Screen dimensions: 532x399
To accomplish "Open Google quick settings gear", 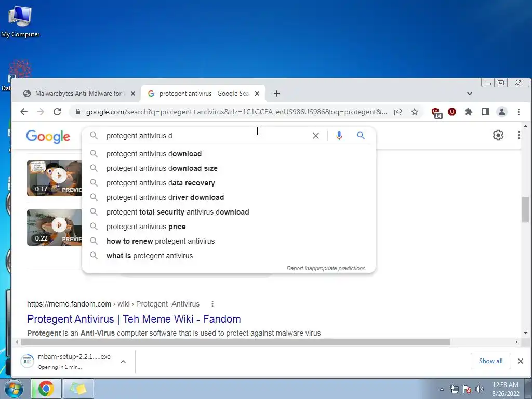I will [498, 135].
